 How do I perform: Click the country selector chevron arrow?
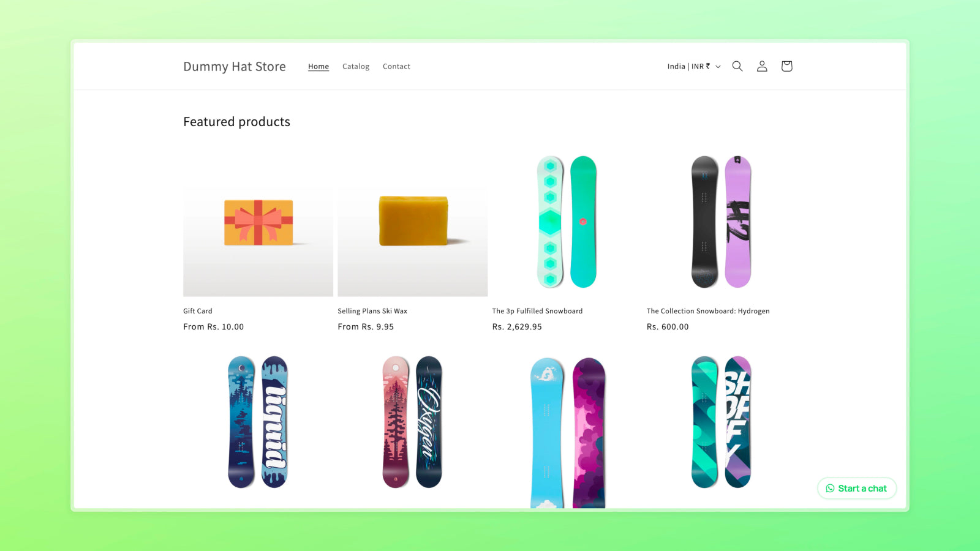tap(718, 67)
